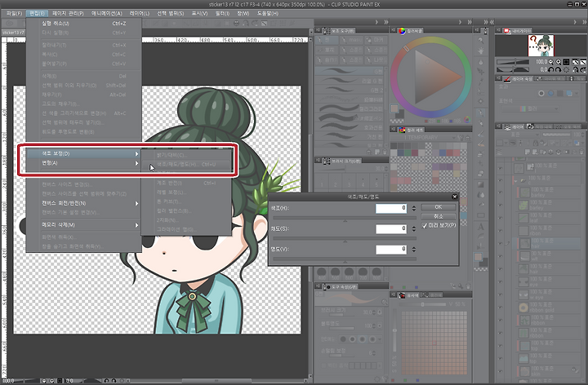Open the 파일(F) menu
588x385 pixels.
(x=14, y=13)
